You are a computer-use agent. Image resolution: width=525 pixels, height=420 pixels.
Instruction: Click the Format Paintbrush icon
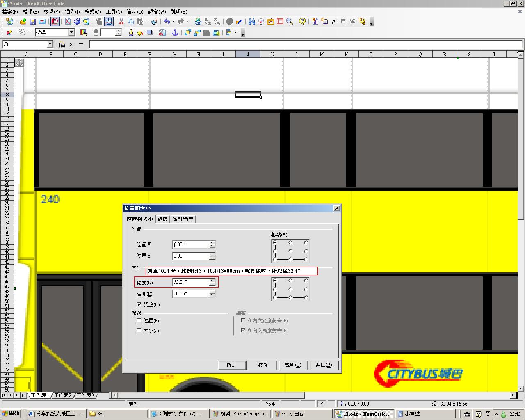pyautogui.click(x=154, y=21)
